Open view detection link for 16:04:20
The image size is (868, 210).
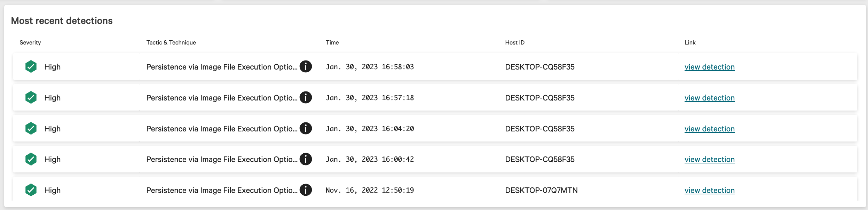(709, 129)
